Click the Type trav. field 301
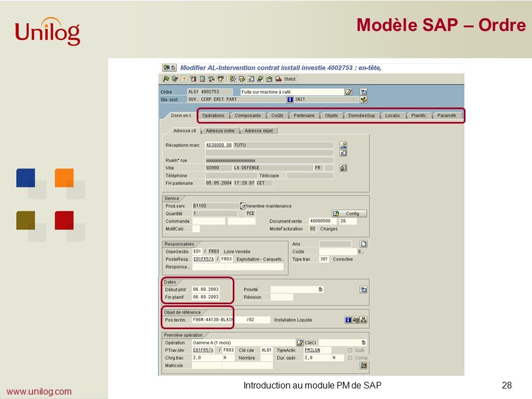 coord(324,259)
